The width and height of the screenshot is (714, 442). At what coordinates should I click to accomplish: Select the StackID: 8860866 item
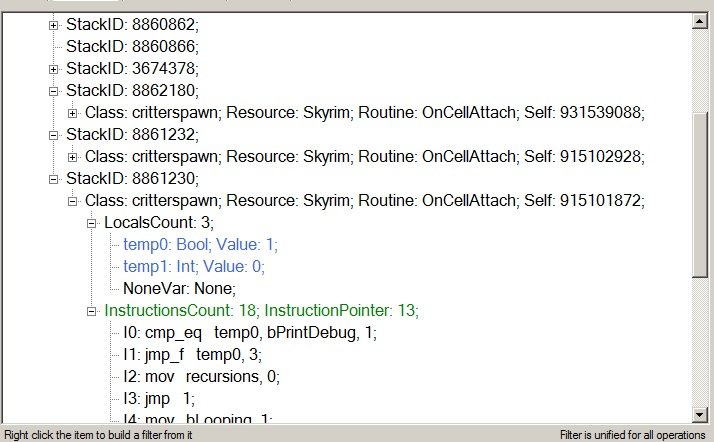pyautogui.click(x=132, y=46)
